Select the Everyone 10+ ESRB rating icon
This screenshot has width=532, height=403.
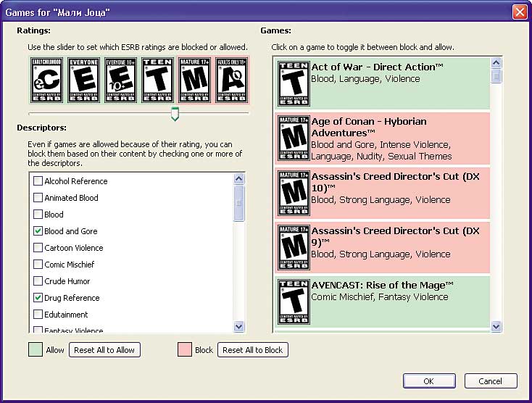[120, 80]
